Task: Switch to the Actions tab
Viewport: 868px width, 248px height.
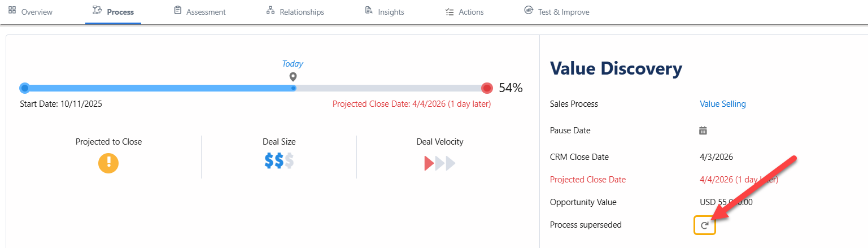Action: pos(465,12)
